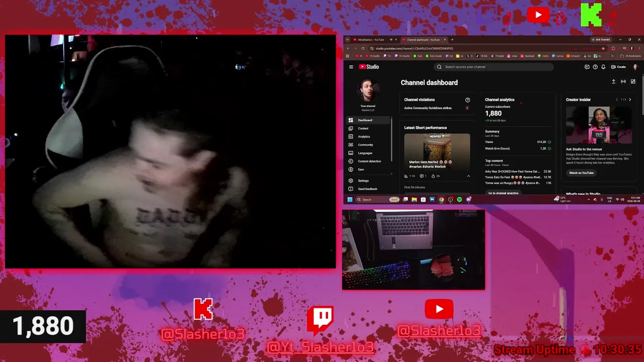Open the Kick bookmark
The width and height of the screenshot is (644, 362).
[419, 56]
